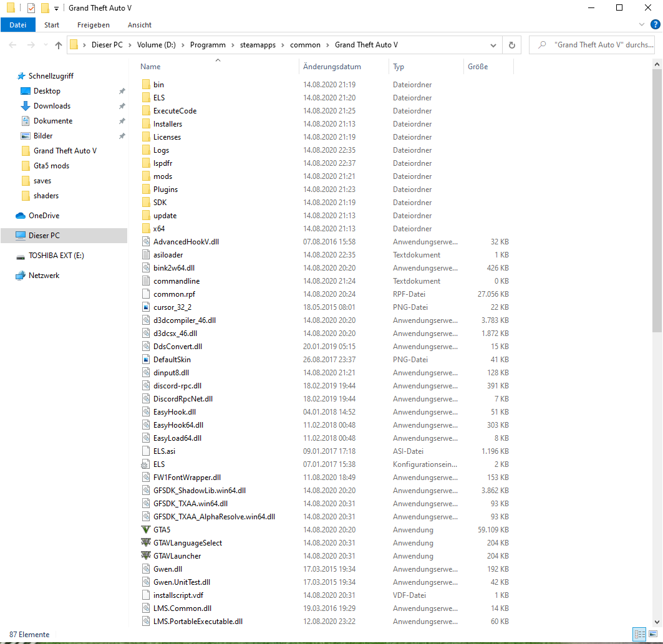Select the GFSDK_ShadowLib.win64.dll file name
Image resolution: width=663 pixels, height=644 pixels.
point(199,490)
